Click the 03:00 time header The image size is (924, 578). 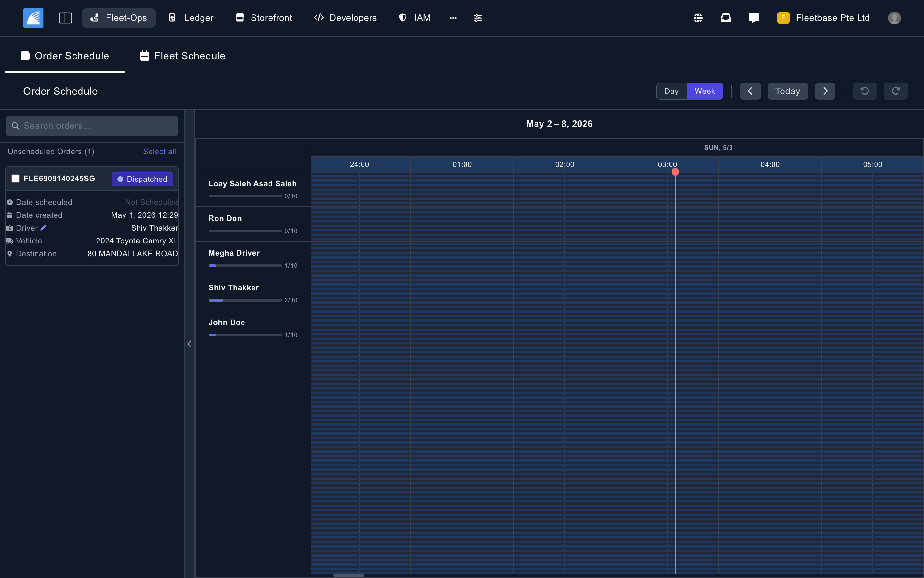tap(667, 164)
